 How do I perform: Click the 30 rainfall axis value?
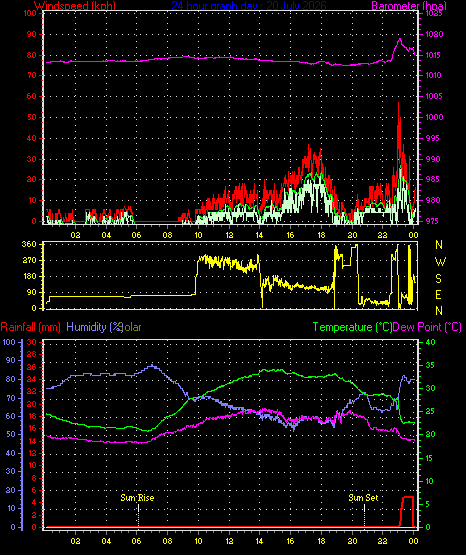tap(32, 342)
